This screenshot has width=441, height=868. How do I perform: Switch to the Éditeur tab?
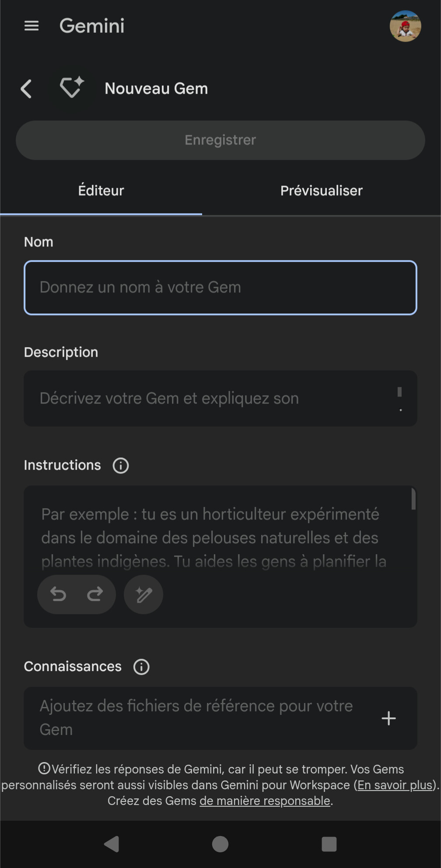coord(101,191)
